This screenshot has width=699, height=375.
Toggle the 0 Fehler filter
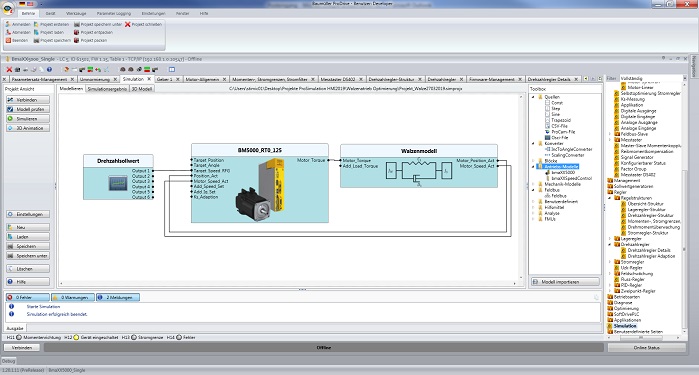click(28, 297)
